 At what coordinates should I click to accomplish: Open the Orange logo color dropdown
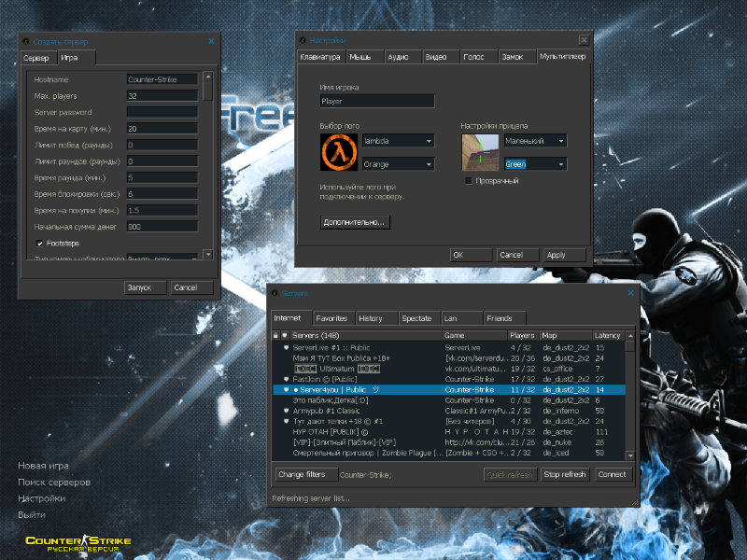tap(399, 164)
